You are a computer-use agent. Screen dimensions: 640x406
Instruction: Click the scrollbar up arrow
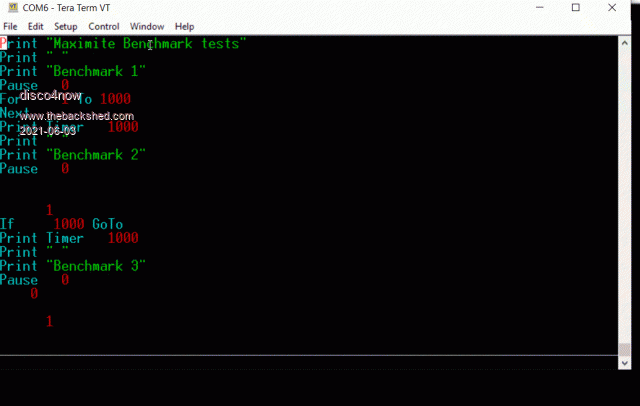[624, 43]
